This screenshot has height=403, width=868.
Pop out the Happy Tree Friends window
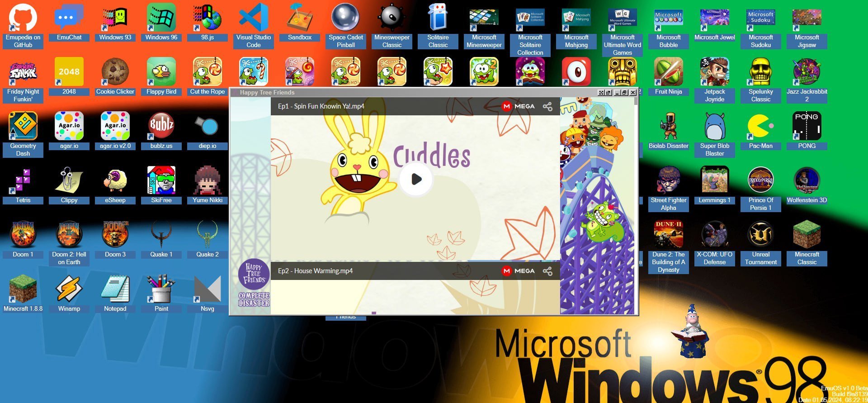(608, 92)
